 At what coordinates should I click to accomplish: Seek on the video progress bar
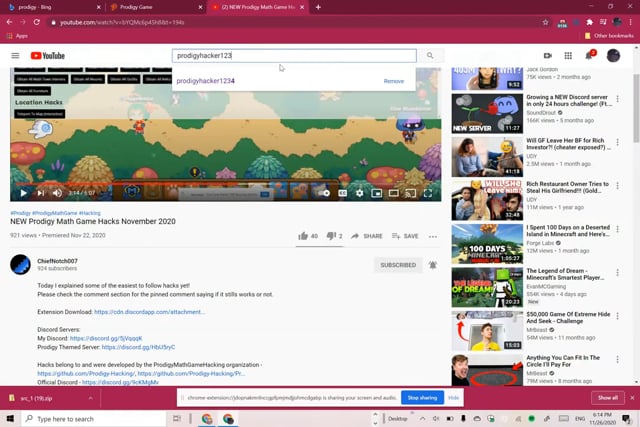(x=226, y=184)
